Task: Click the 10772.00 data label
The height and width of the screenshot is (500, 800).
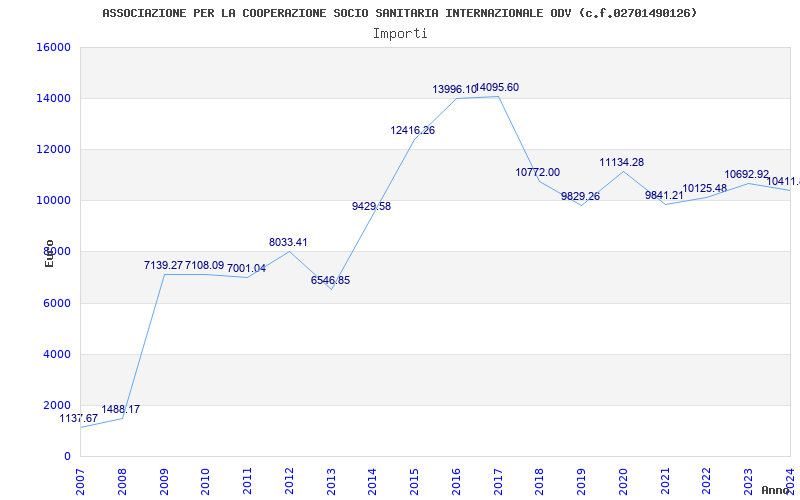Action: [x=537, y=173]
